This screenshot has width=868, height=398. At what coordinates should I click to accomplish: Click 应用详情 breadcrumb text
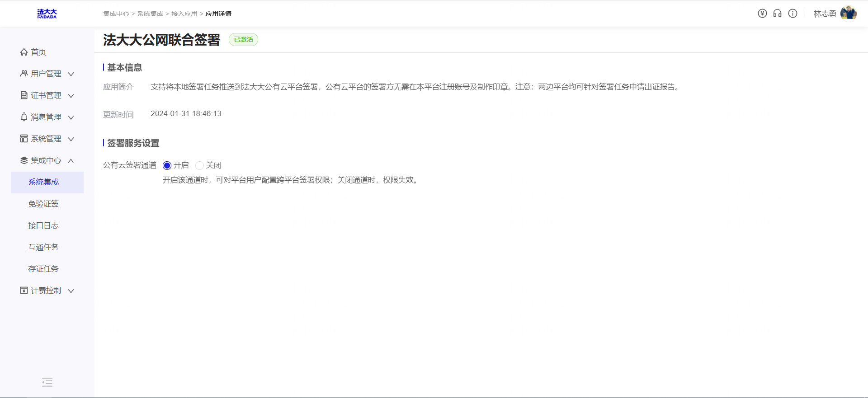(x=218, y=14)
